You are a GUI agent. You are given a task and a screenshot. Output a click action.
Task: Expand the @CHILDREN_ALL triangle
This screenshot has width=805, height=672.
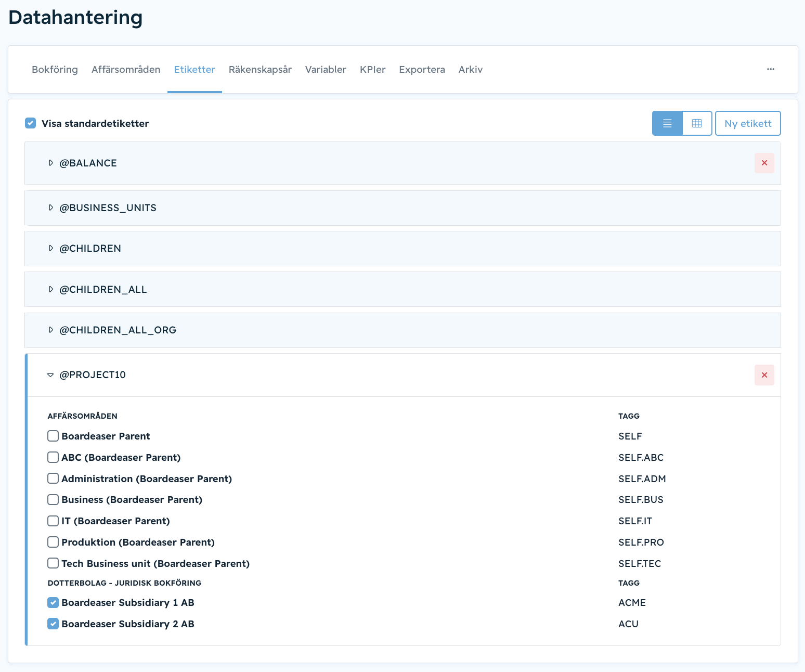[50, 289]
